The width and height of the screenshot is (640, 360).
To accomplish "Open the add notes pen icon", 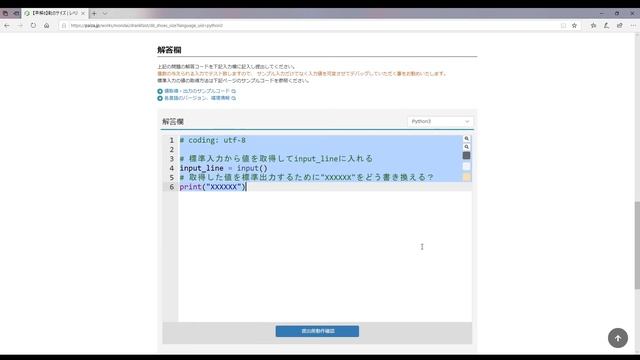I will [x=607, y=25].
